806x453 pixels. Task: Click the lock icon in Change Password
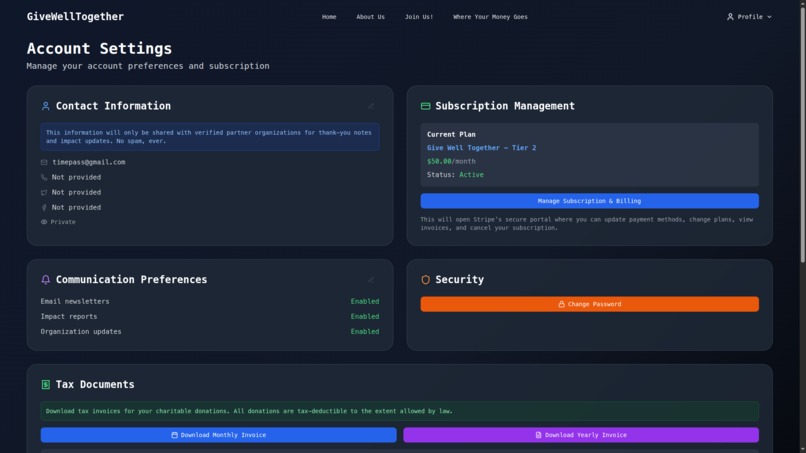[561, 304]
